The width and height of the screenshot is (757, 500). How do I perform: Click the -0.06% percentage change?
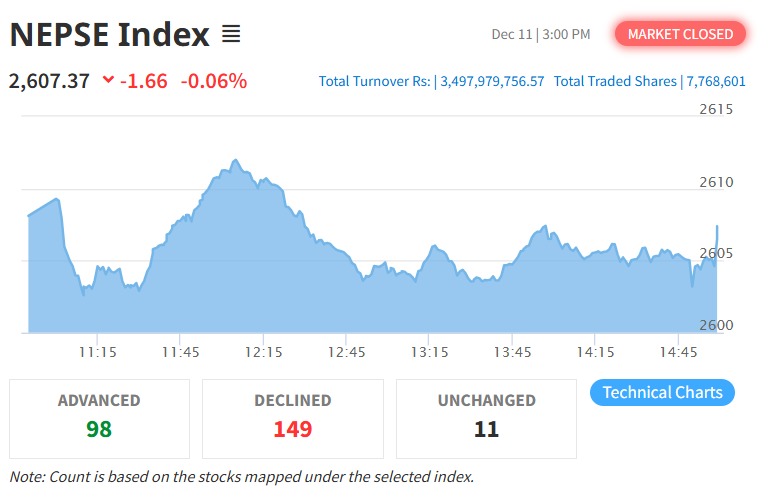coord(213,81)
